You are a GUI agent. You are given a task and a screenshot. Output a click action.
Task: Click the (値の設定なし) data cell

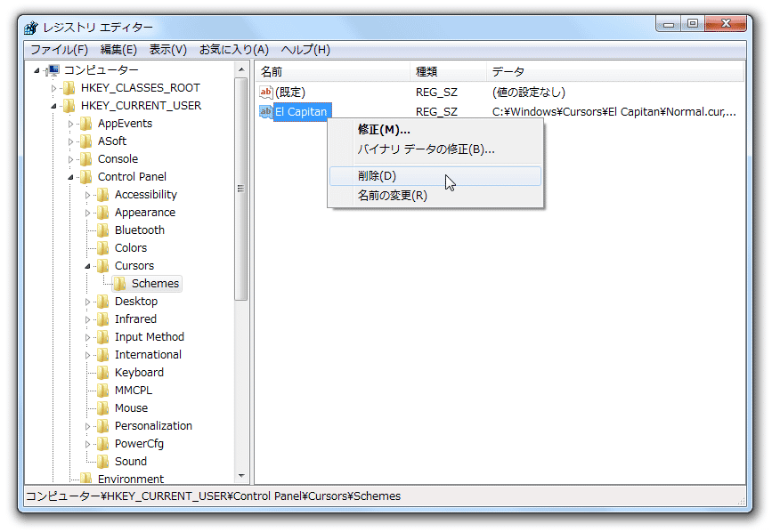[x=529, y=93]
